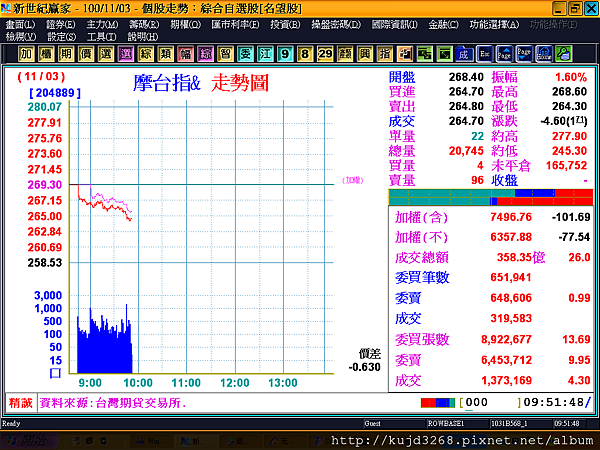The width and height of the screenshot is (600, 450).
Task: Open the 說明(H) help menu
Action: 142,37
